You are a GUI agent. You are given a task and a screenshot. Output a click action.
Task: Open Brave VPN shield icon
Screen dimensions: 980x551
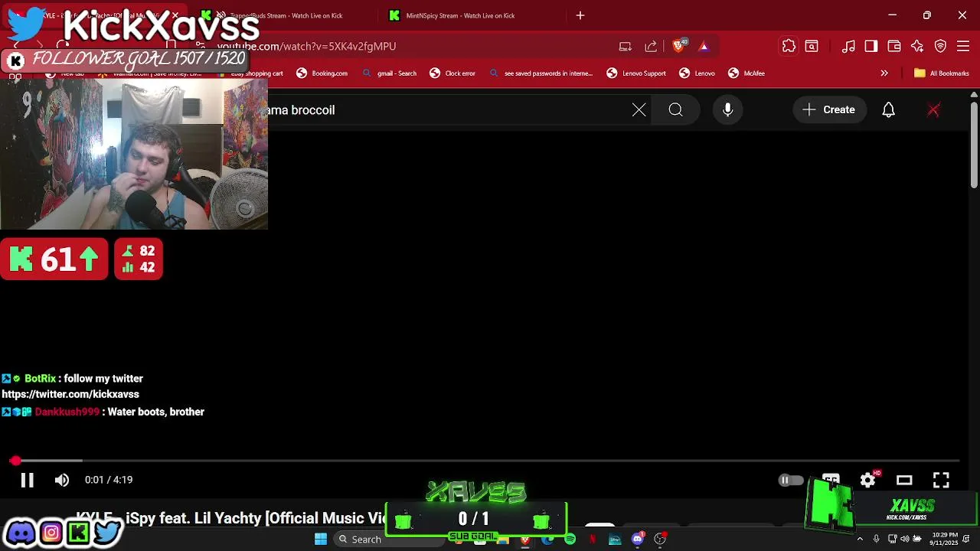pyautogui.click(x=940, y=47)
